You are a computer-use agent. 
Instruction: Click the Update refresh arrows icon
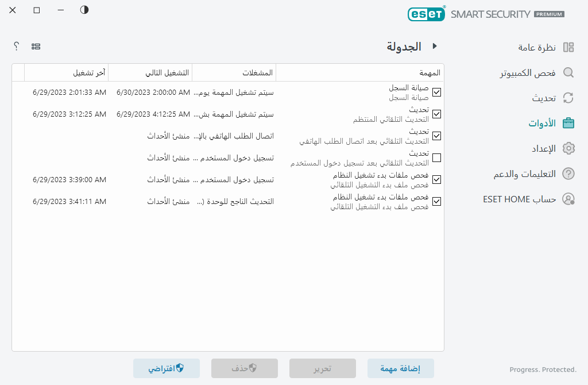568,98
